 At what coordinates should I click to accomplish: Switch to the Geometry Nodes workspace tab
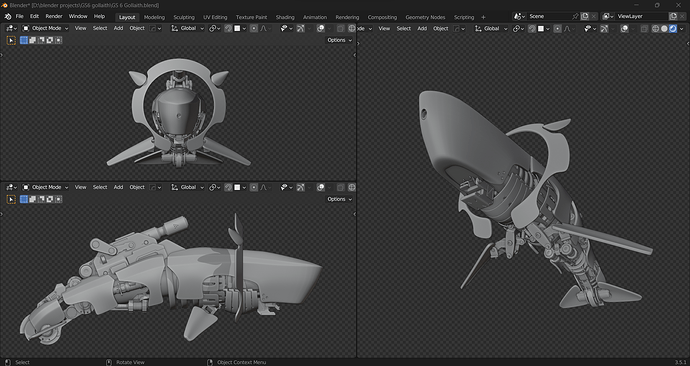pyautogui.click(x=425, y=17)
